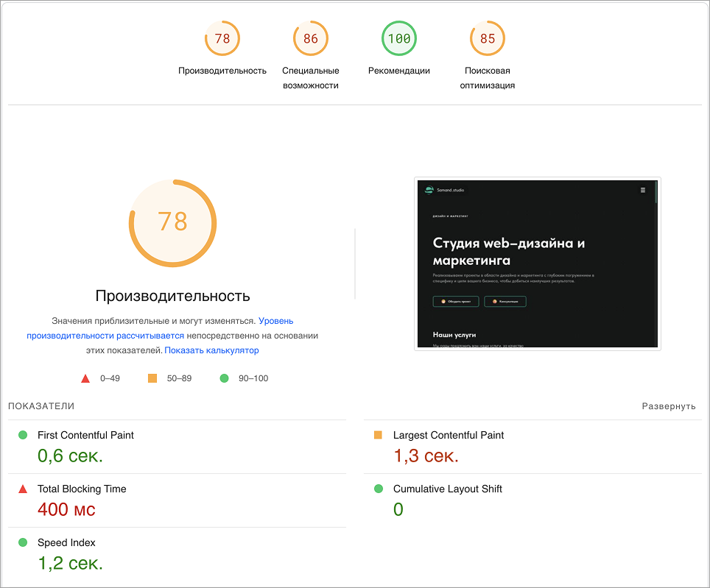Open the Специальные возможности score gauge 86
The width and height of the screenshot is (710, 588).
point(311,38)
